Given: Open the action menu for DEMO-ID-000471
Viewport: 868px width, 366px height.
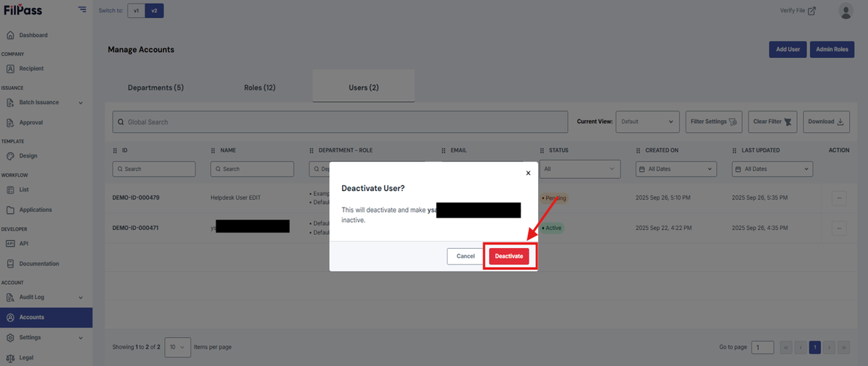Looking at the screenshot, I should pyautogui.click(x=839, y=228).
